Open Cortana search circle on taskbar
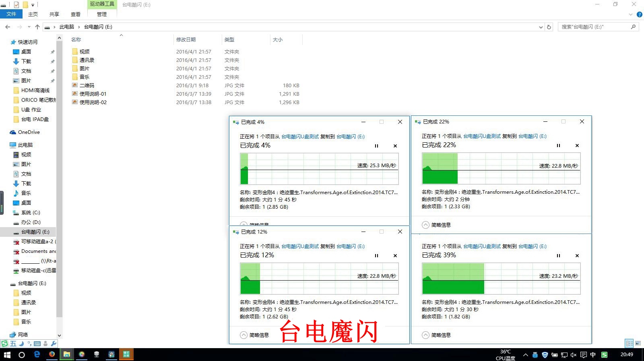 tap(22, 355)
